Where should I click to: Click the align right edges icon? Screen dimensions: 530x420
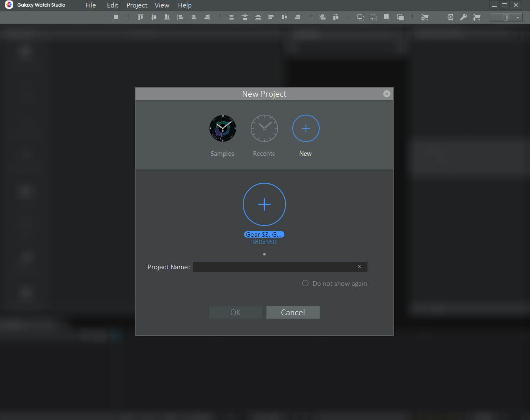pos(207,17)
